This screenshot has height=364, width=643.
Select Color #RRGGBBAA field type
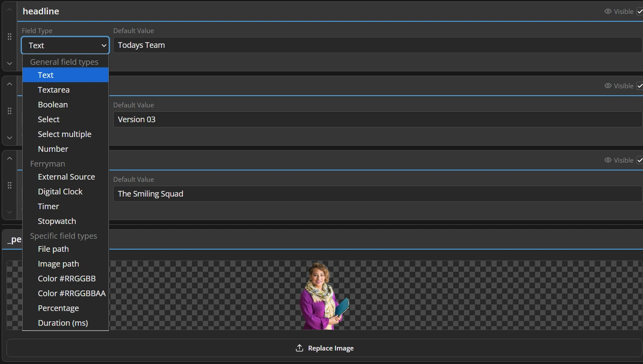tap(65, 293)
